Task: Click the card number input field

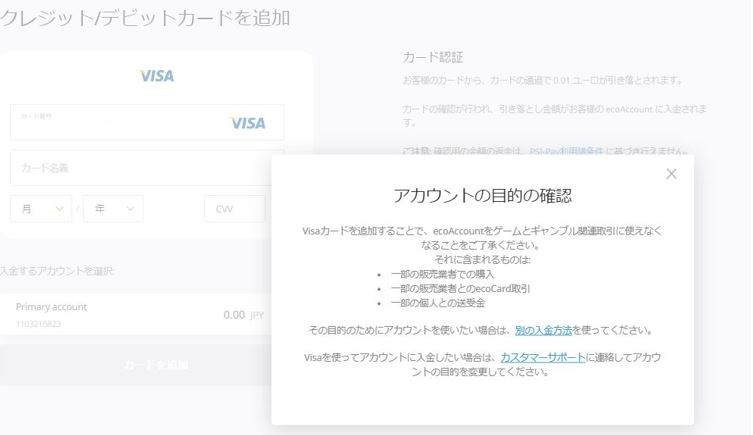Action: (x=147, y=122)
